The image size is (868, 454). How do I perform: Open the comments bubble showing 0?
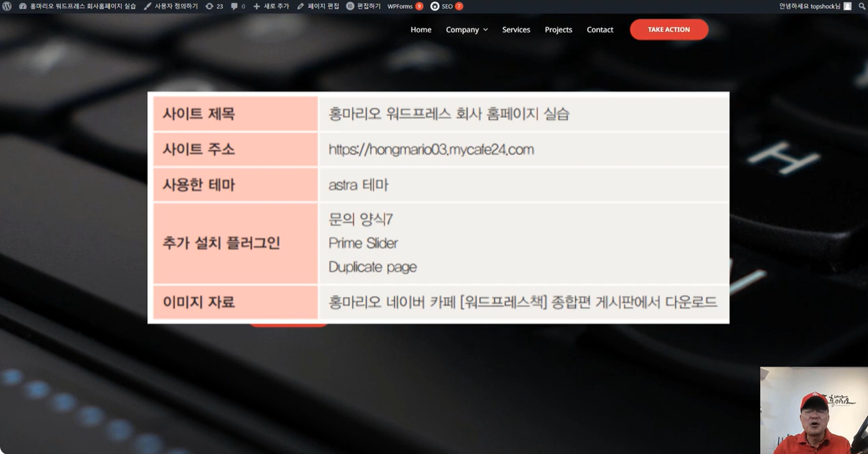click(238, 6)
